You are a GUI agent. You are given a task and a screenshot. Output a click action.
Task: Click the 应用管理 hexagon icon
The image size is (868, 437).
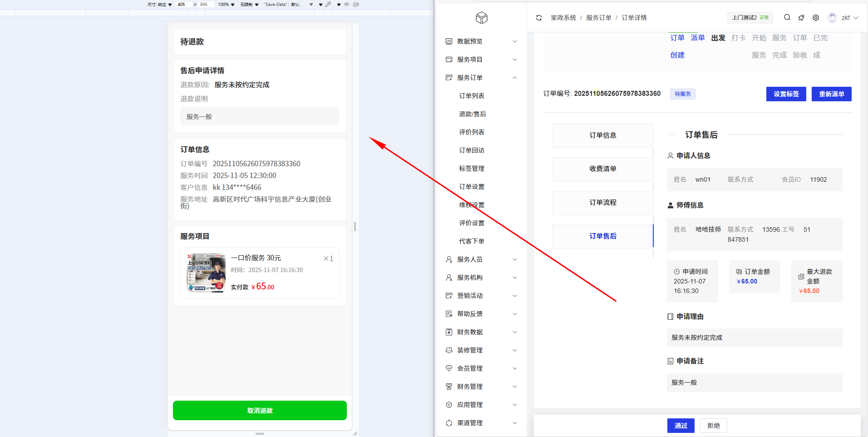[x=449, y=405]
